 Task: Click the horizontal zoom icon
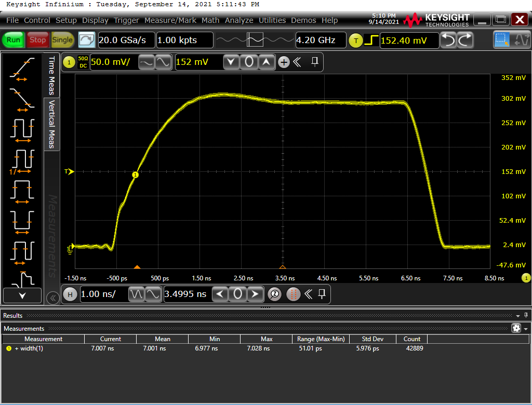[x=275, y=294]
